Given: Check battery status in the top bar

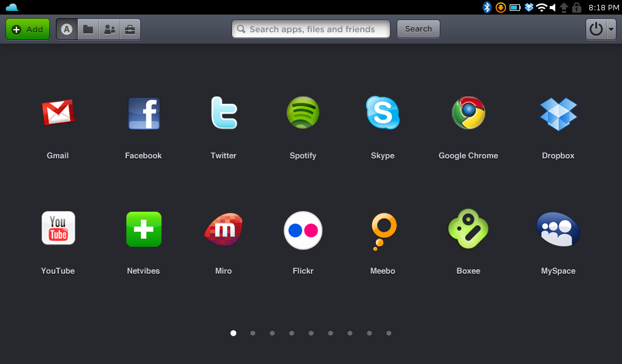Looking at the screenshot, I should coord(515,7).
